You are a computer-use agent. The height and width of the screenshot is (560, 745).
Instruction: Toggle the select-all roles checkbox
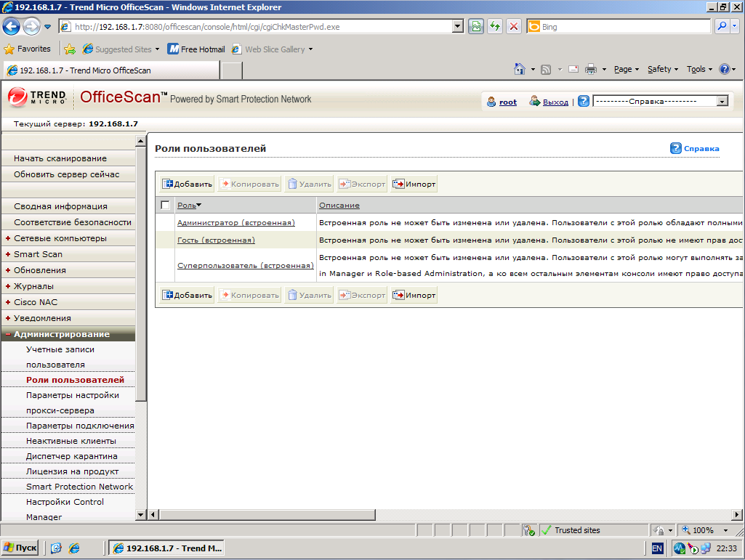click(165, 206)
